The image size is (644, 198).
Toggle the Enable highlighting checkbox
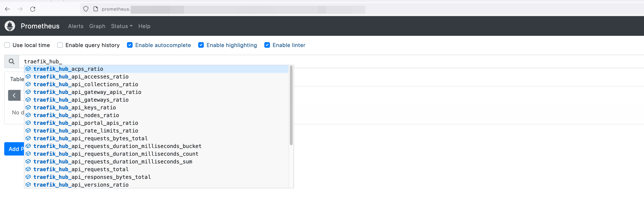pos(201,45)
